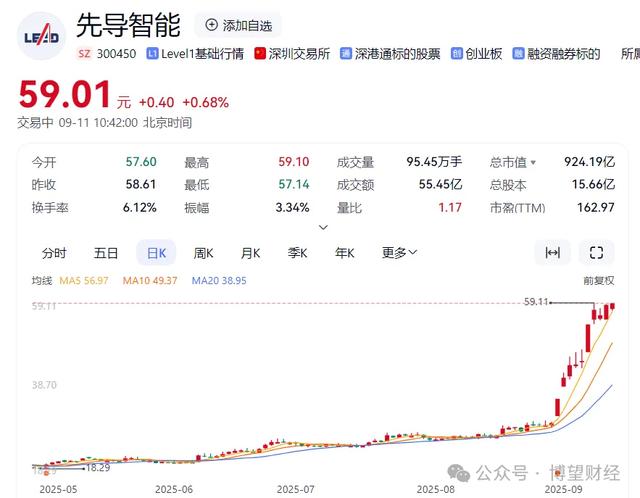Open the 更多 dropdown
This screenshot has width=640, height=498.
399,253
